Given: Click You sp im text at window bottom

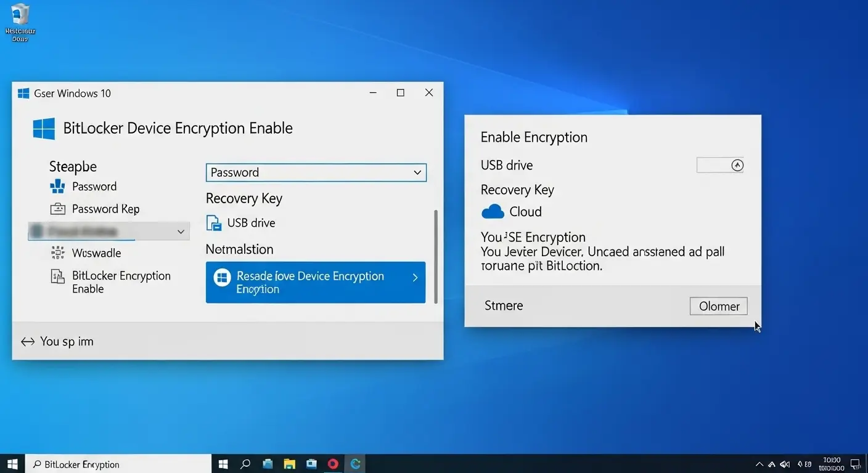Looking at the screenshot, I should 67,341.
